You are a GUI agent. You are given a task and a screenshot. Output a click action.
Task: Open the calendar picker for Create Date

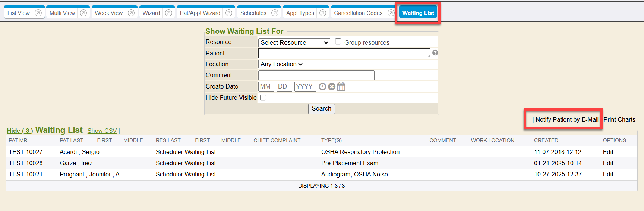pyautogui.click(x=341, y=87)
